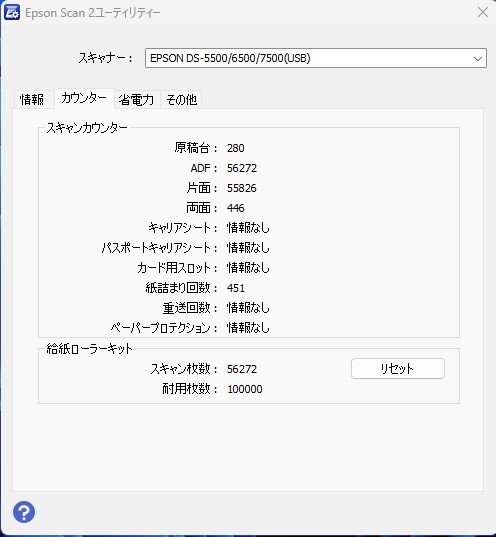This screenshot has height=537, width=496.
Task: Click the スキャン枚数 value 56272
Action: pos(242,369)
